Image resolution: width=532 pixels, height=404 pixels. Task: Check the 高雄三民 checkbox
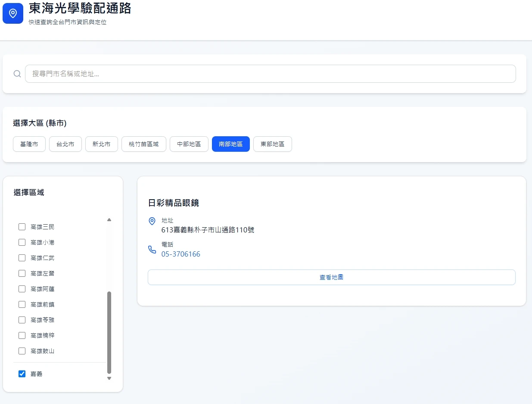[x=22, y=227]
